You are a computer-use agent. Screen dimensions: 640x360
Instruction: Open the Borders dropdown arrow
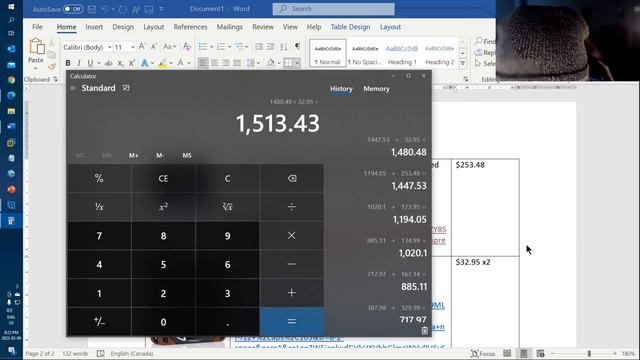click(x=297, y=63)
